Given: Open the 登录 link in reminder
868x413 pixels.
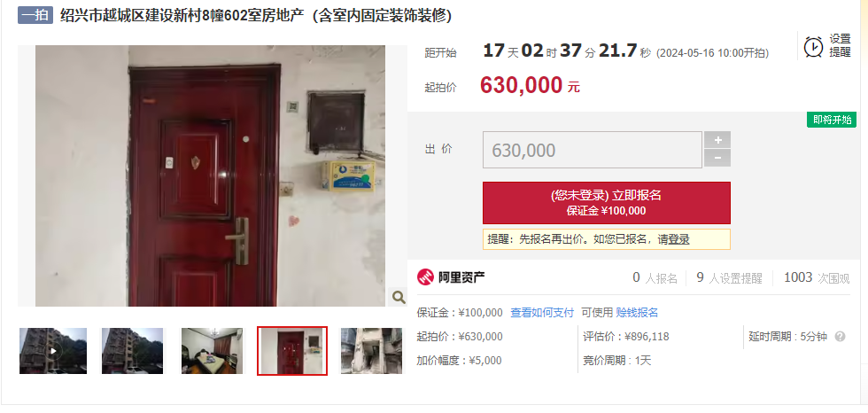Looking at the screenshot, I should point(678,239).
